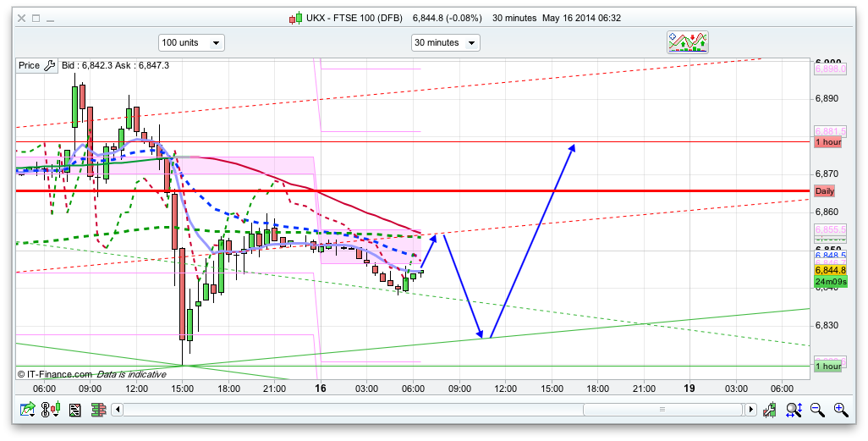The image size is (868, 441).
Task: Click the red Daily price label
Action: 824,190
